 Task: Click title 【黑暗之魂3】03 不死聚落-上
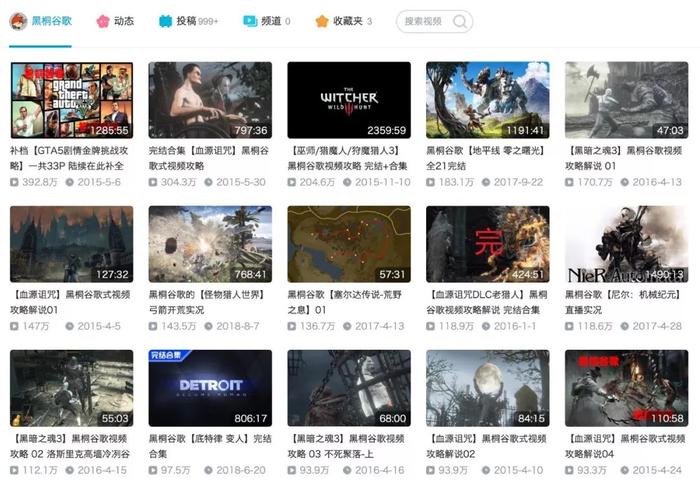[346, 446]
